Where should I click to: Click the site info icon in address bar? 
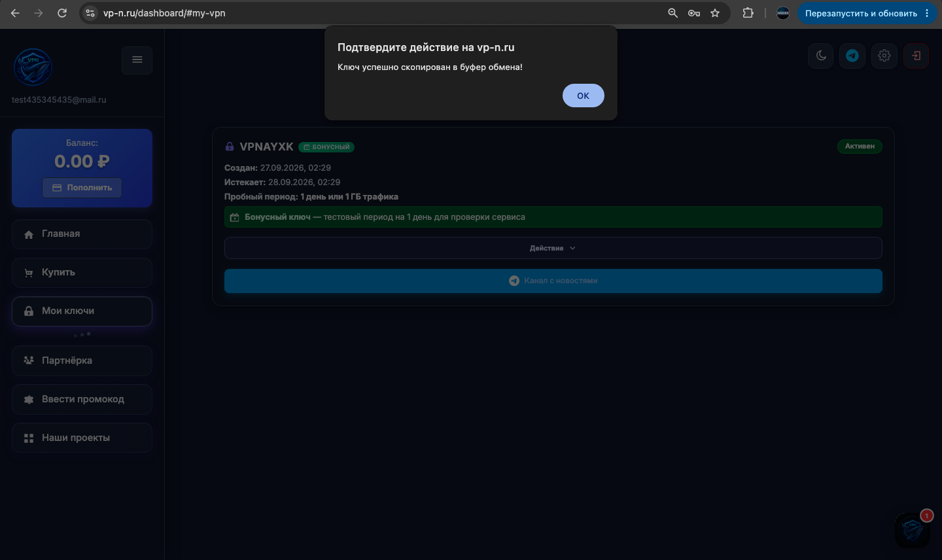90,13
